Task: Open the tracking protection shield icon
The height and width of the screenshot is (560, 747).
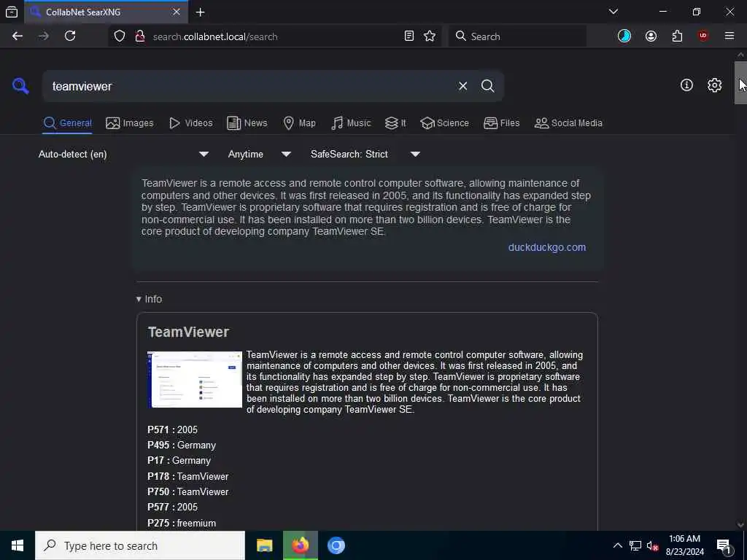Action: click(x=120, y=36)
